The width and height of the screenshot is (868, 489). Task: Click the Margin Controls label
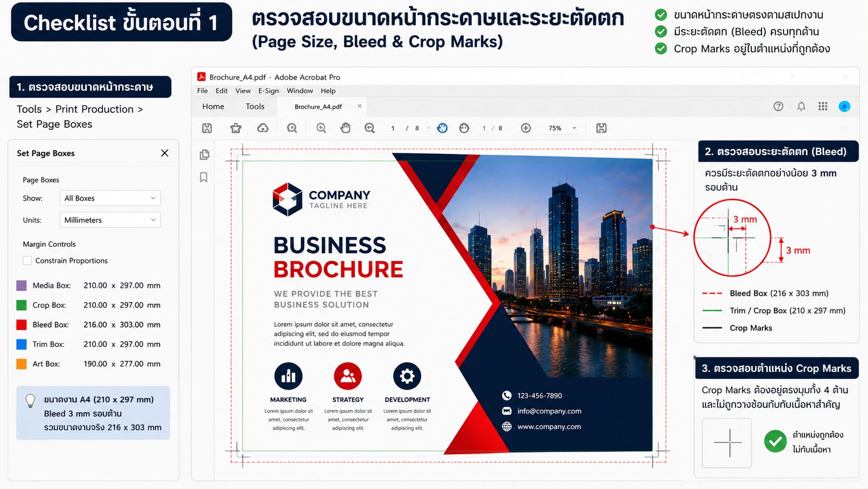49,244
